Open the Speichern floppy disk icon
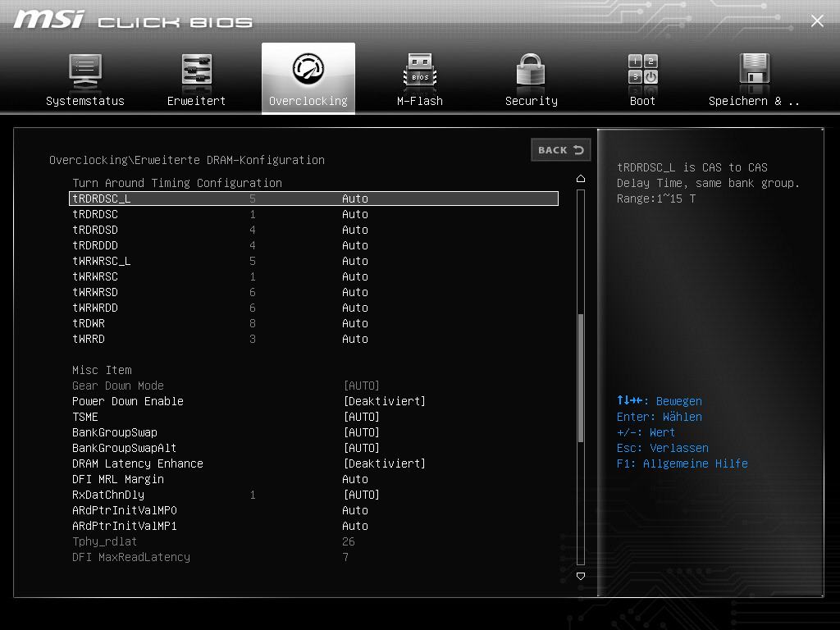The image size is (840, 630). click(x=755, y=69)
